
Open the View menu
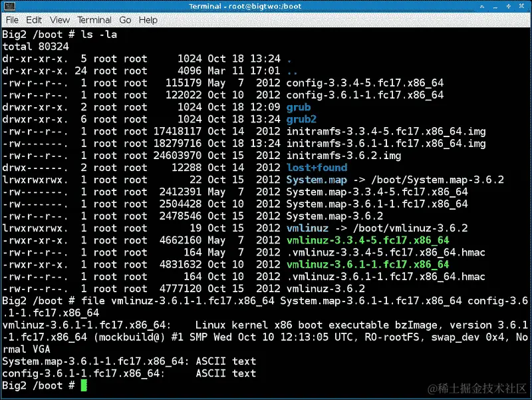[x=60, y=20]
